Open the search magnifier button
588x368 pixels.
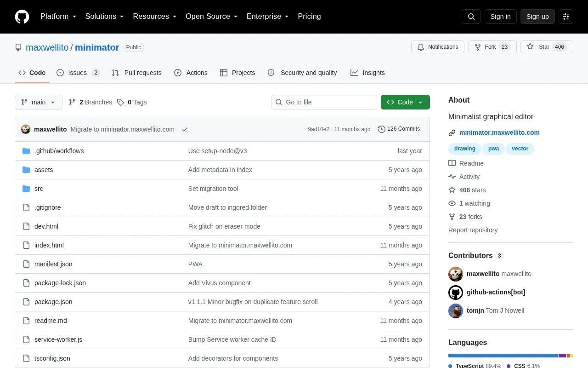pos(471,17)
